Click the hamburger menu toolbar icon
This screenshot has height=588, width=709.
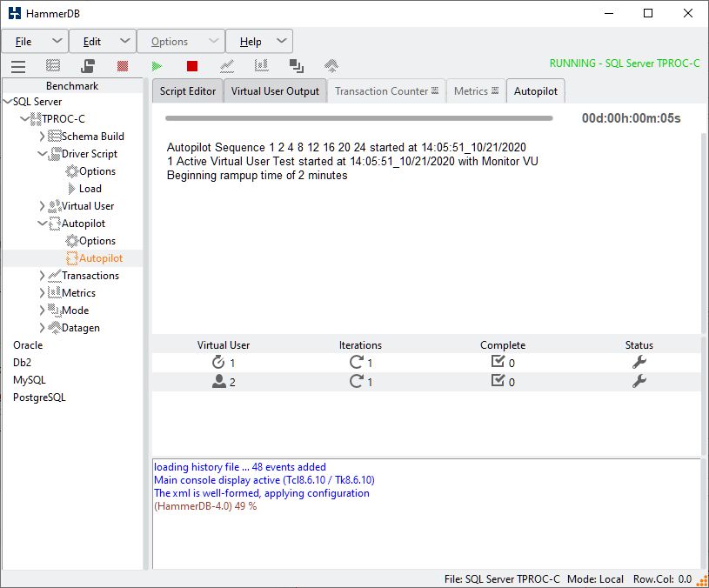coord(18,66)
